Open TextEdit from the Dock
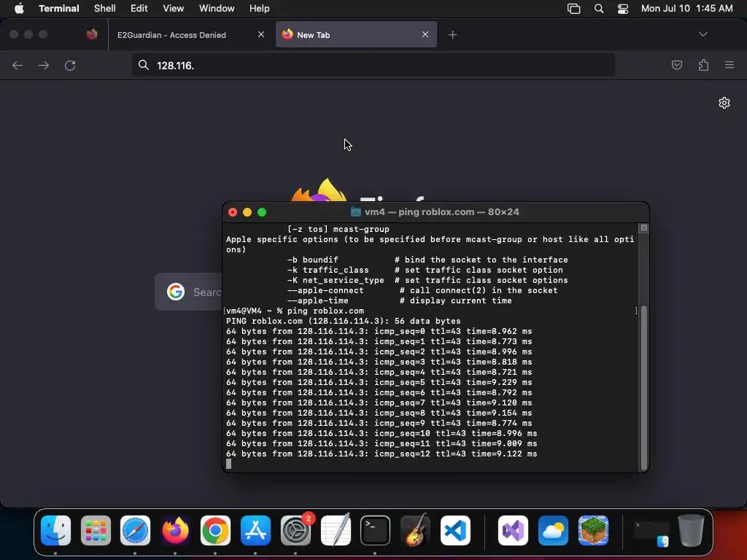This screenshot has height=560, width=747. [336, 530]
